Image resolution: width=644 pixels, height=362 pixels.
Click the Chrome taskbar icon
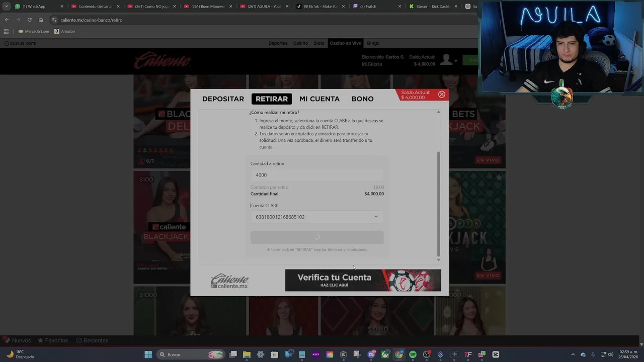click(x=399, y=354)
